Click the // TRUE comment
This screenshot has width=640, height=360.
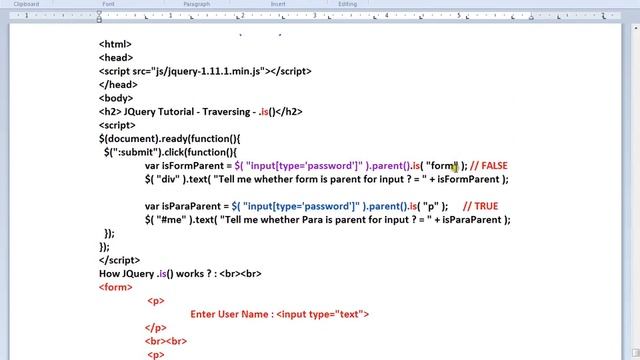(x=480, y=206)
